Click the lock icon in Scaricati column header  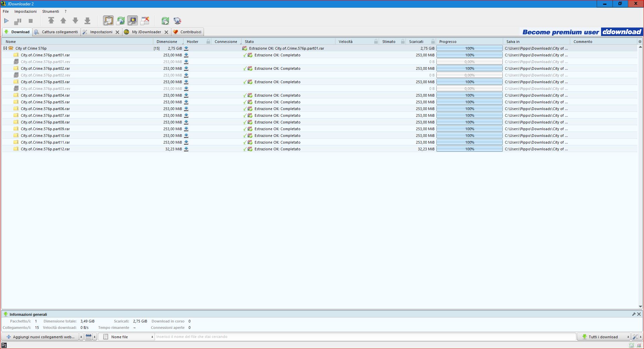[x=433, y=42]
